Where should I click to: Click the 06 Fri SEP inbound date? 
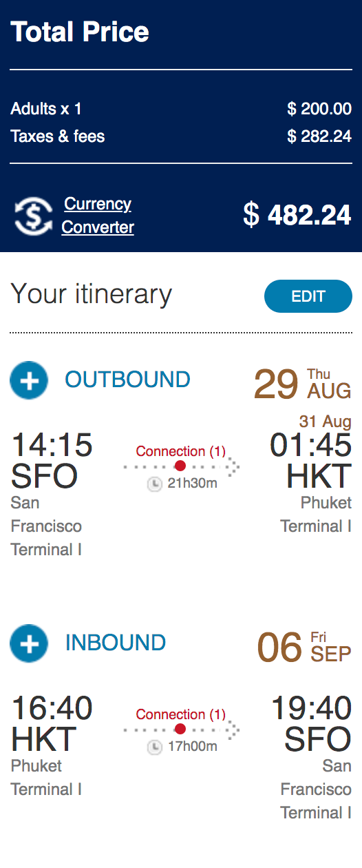(305, 648)
